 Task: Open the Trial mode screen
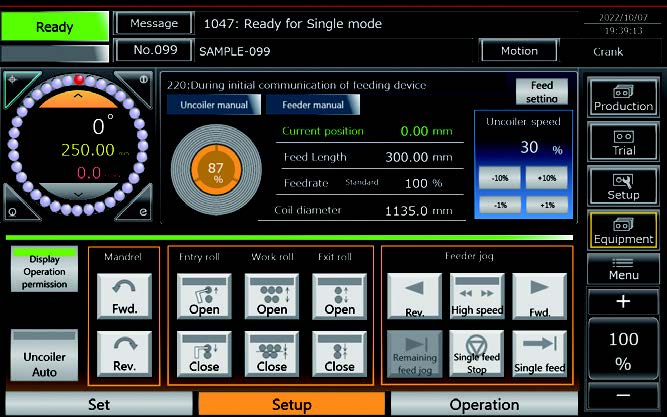point(623,143)
